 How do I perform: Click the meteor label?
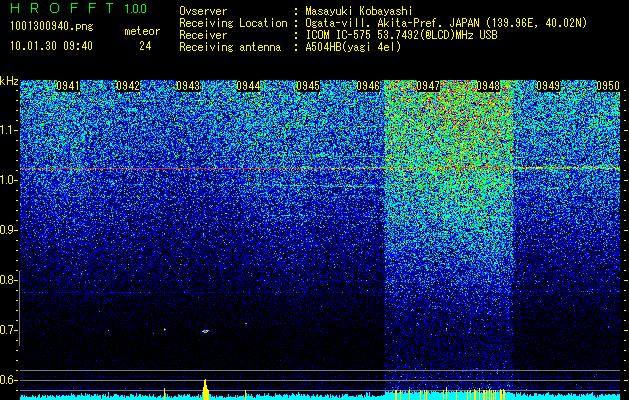coord(142,31)
